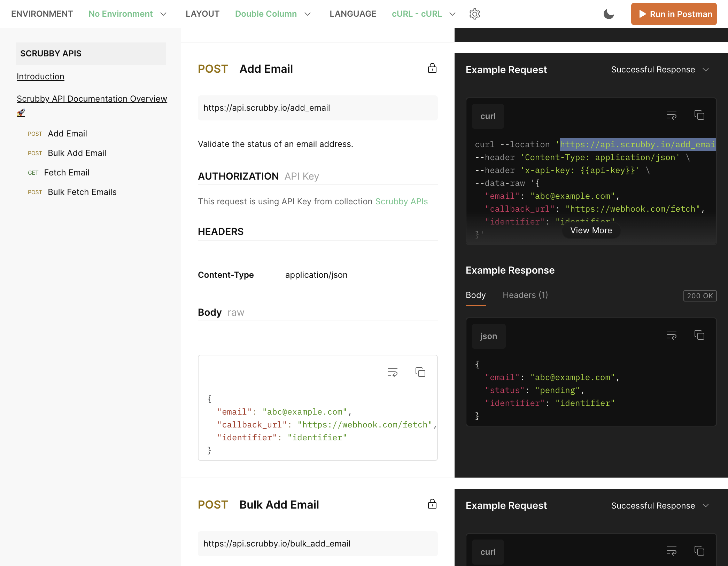Open the documentation settings gear

[x=474, y=14]
